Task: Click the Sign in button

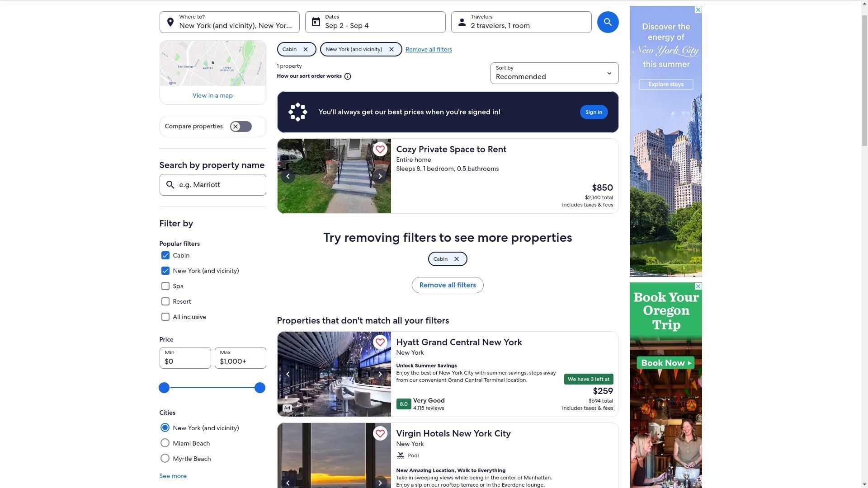Action: click(594, 112)
